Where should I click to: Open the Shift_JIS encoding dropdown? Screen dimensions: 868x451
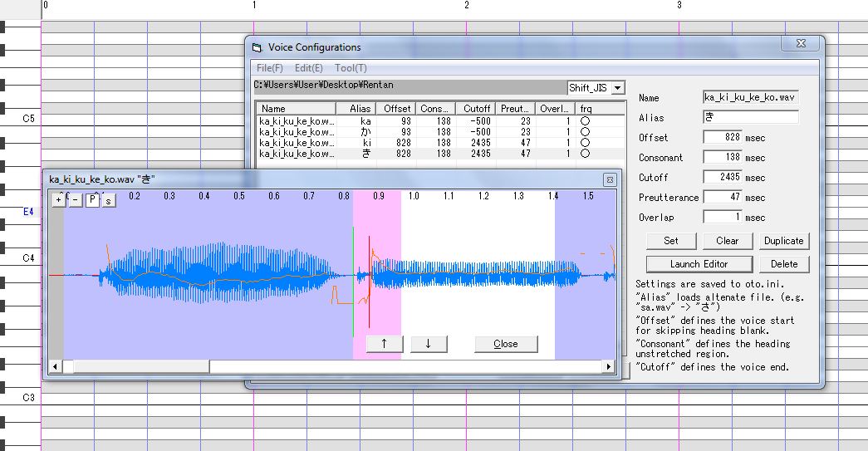point(618,87)
